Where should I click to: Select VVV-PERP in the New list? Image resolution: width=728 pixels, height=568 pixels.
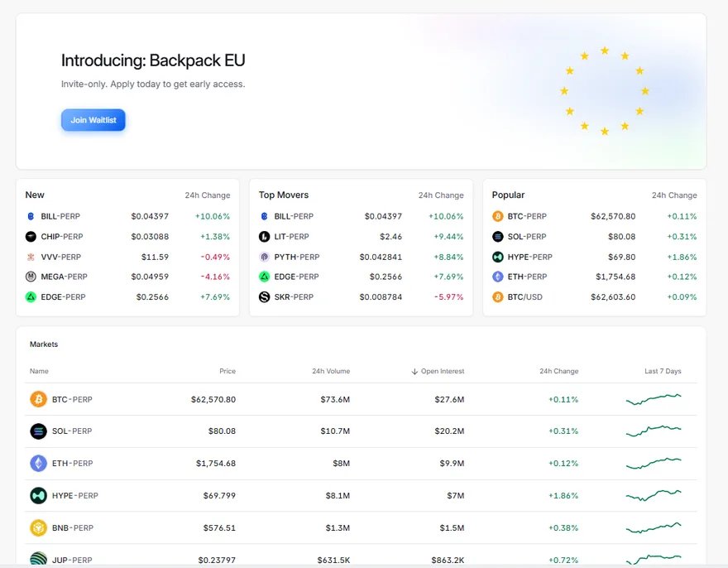[x=61, y=257]
